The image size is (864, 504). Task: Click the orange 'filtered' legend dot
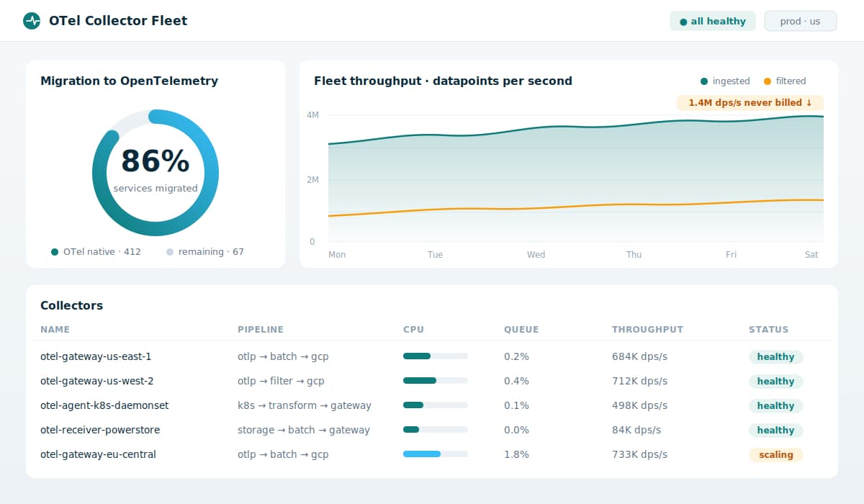(x=768, y=81)
